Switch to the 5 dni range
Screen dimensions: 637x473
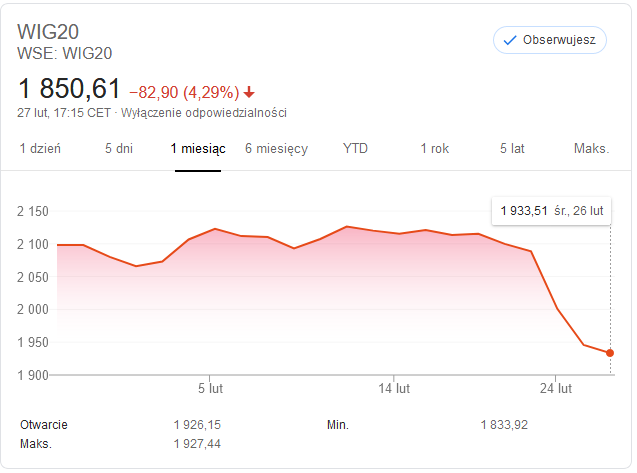pyautogui.click(x=118, y=149)
